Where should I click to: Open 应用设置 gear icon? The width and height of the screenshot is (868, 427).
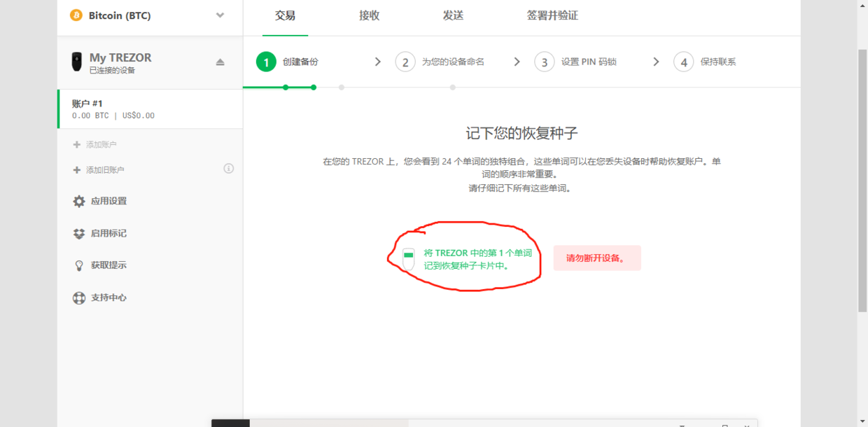pos(79,201)
